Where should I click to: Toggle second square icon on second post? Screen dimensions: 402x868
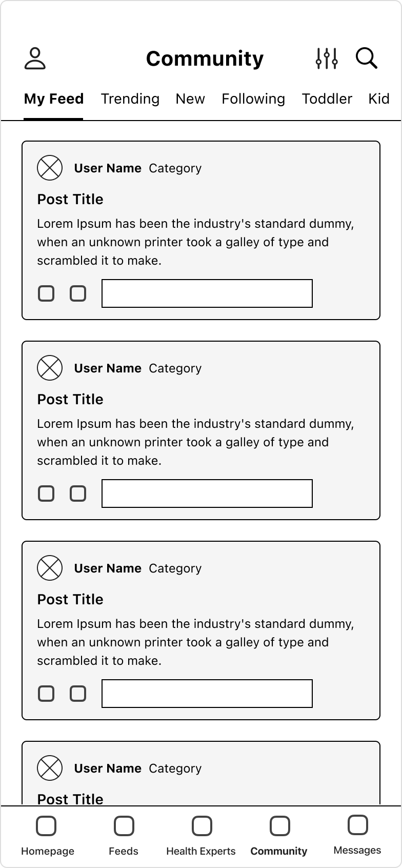78,494
